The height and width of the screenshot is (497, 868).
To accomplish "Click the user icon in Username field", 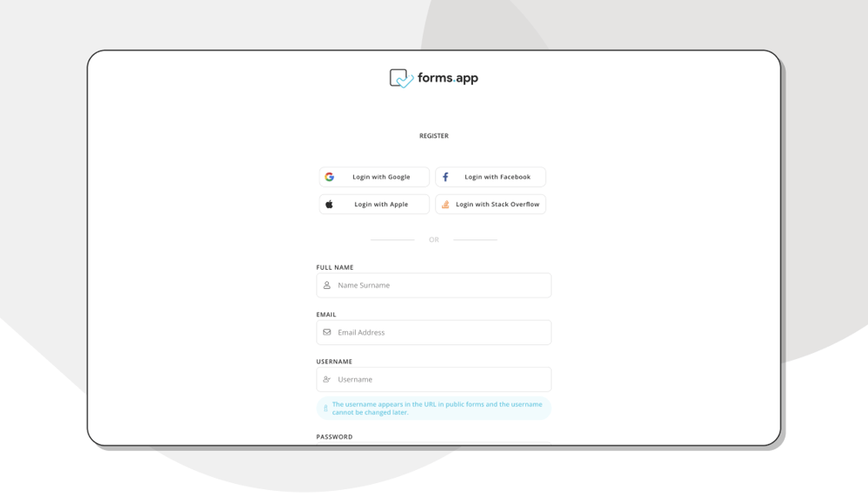I will pyautogui.click(x=327, y=379).
